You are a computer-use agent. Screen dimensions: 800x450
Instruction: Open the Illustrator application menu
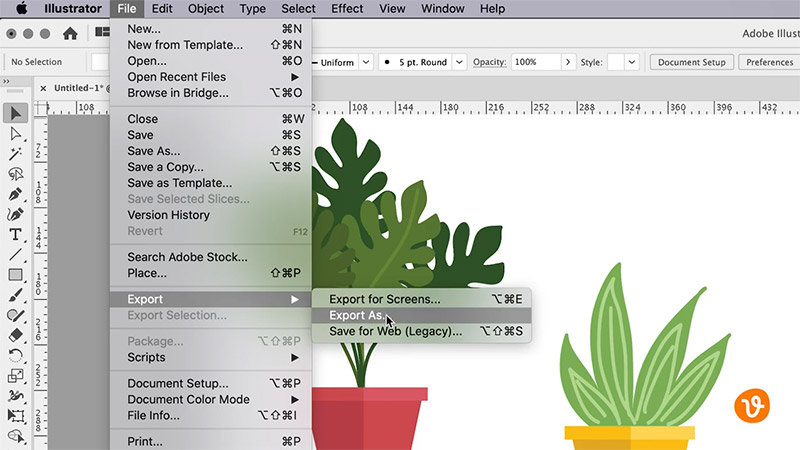[73, 9]
